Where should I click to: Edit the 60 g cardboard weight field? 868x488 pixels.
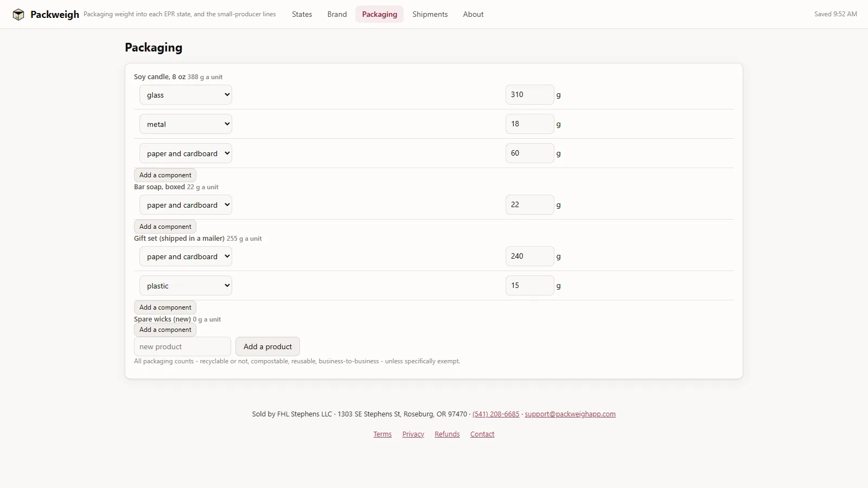click(529, 153)
